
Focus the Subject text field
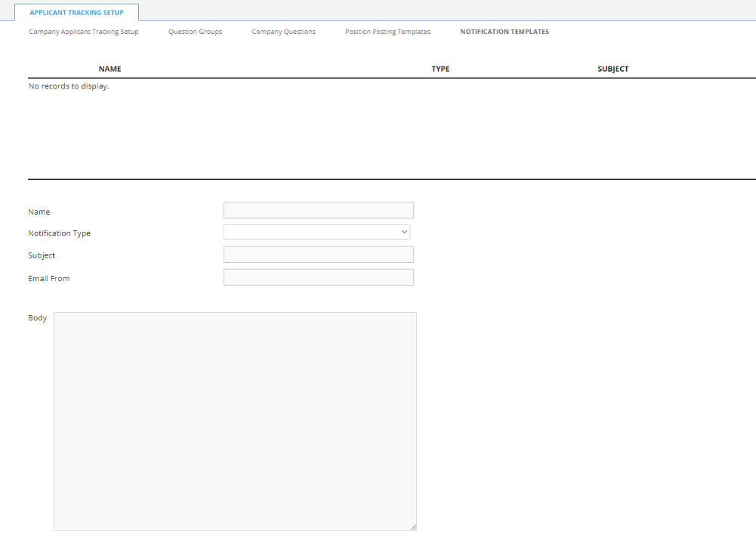click(318, 255)
